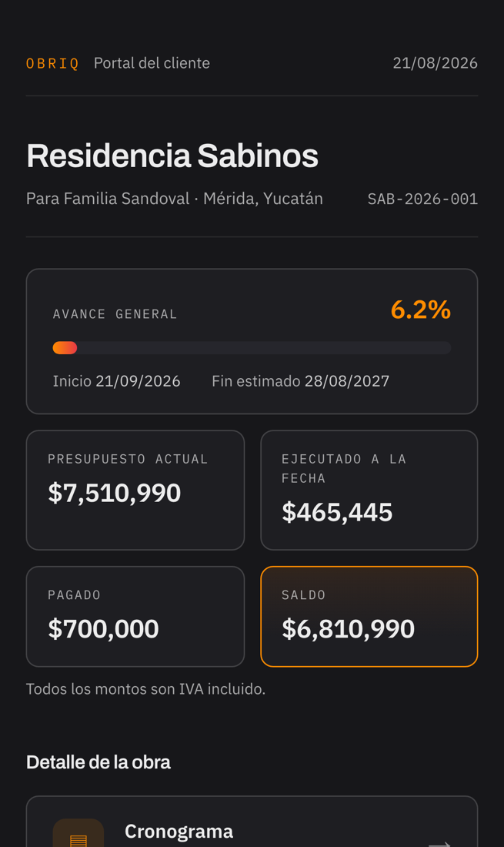Click the Inicio 21/09/2026 date
Image resolution: width=504 pixels, height=847 pixels.
(x=116, y=381)
